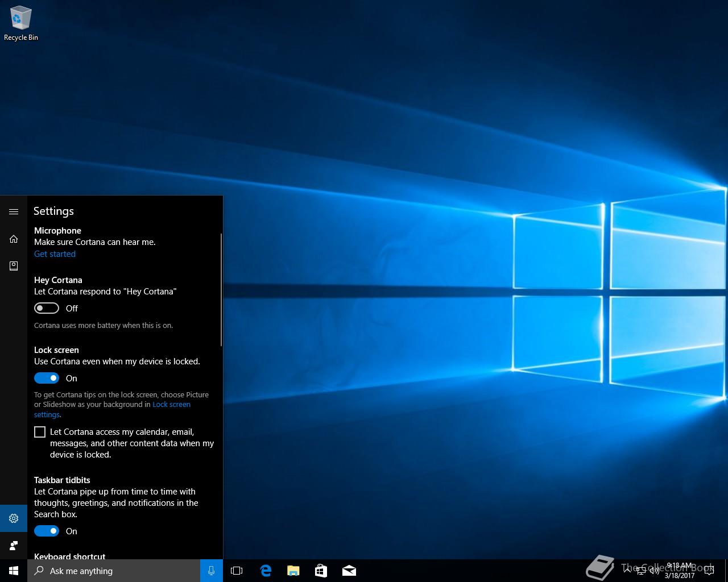Image resolution: width=728 pixels, height=582 pixels.
Task: Click the Get started microphone link
Action: coord(55,254)
